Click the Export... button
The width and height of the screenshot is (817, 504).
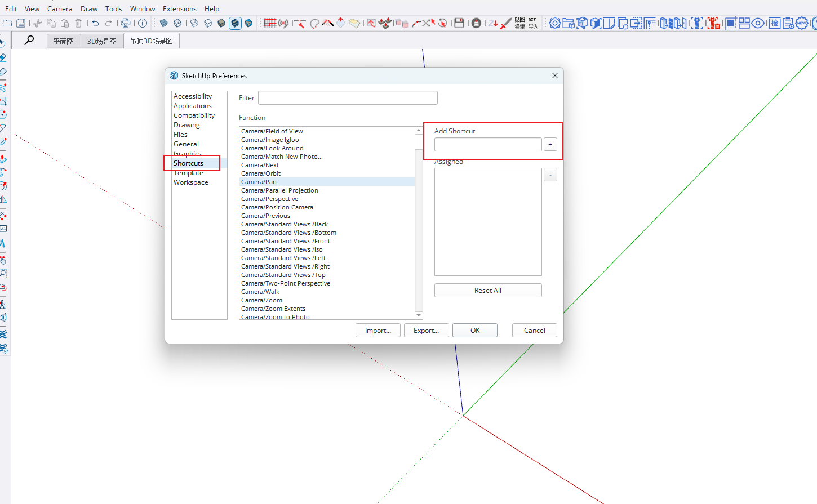click(x=426, y=331)
